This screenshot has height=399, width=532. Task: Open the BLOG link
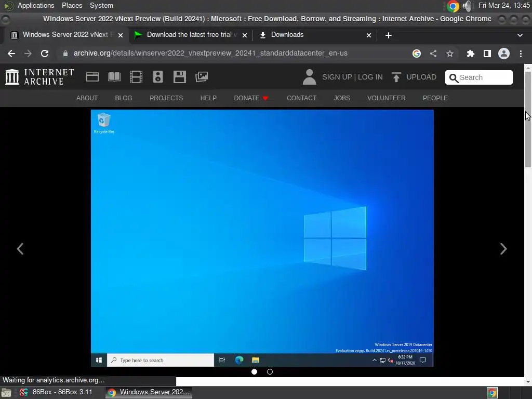click(124, 98)
